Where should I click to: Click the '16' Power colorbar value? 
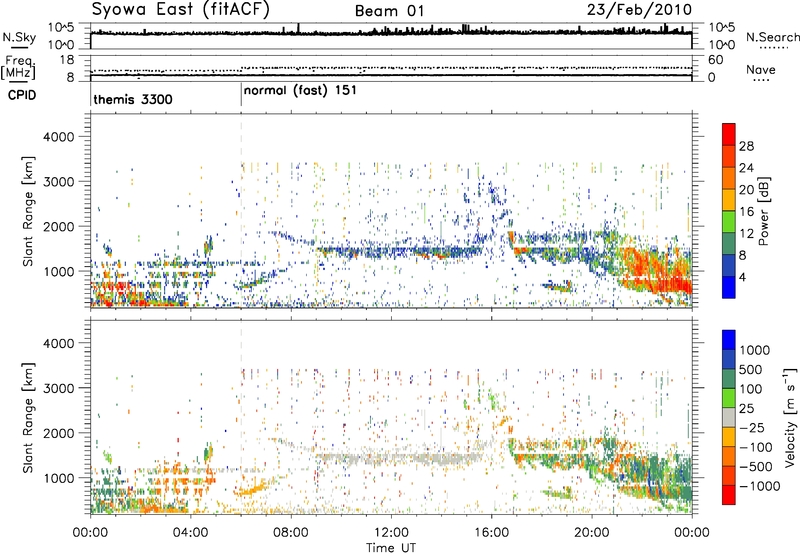coord(746,212)
